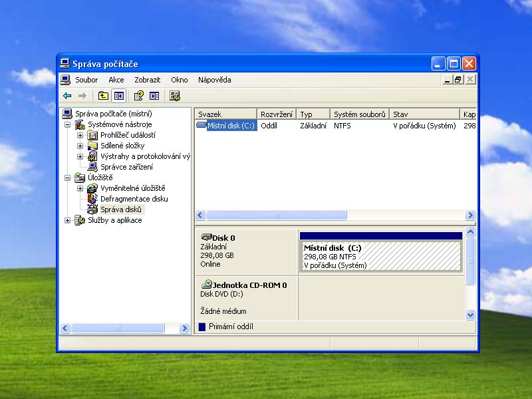Open the Nápověda menu
Viewport: 532px width, 399px height.
214,80
